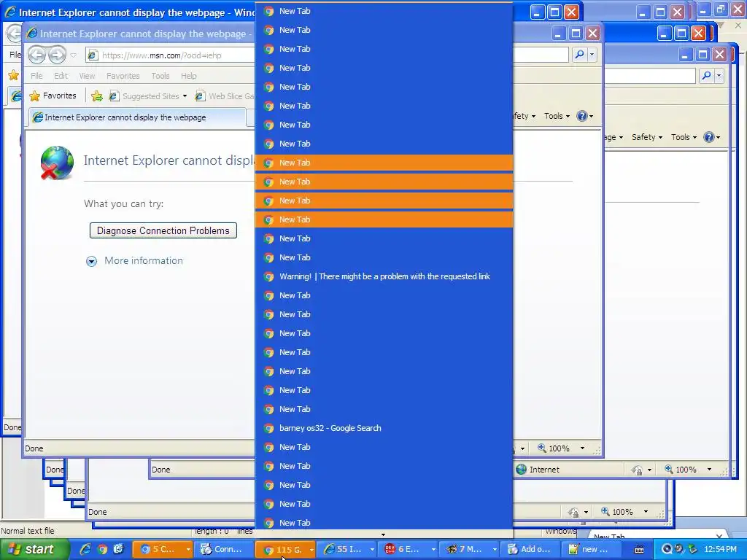Open the Help menu
The width and height of the screenshot is (747, 560).
point(189,76)
